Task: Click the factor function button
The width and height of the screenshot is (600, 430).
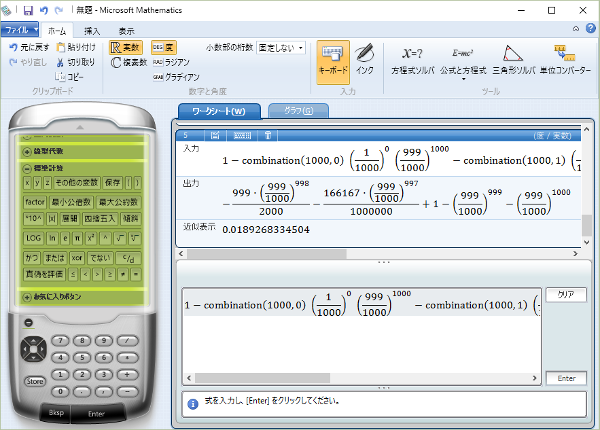Action: [35, 202]
